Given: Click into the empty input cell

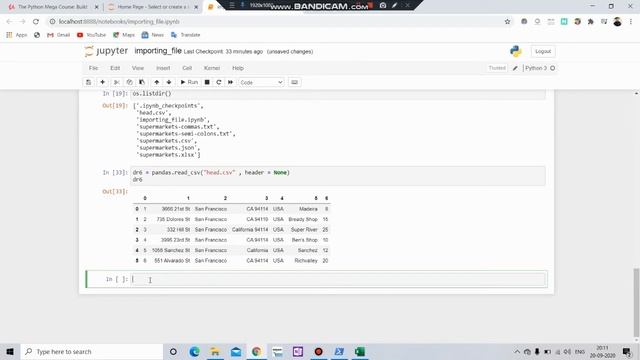Looking at the screenshot, I should (338, 279).
